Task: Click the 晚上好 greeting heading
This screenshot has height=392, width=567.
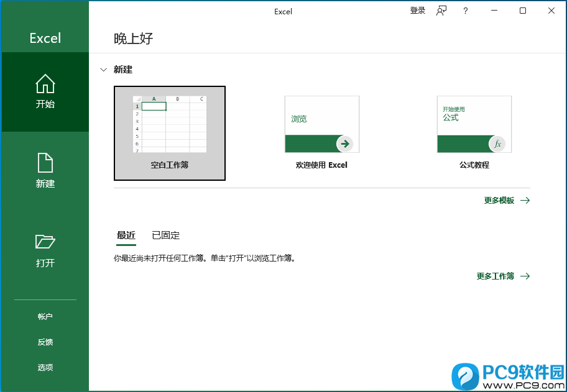Action: (x=134, y=39)
